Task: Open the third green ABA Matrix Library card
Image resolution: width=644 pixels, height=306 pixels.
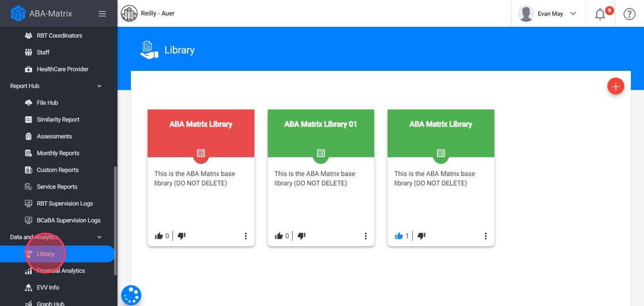Action: pyautogui.click(x=440, y=178)
